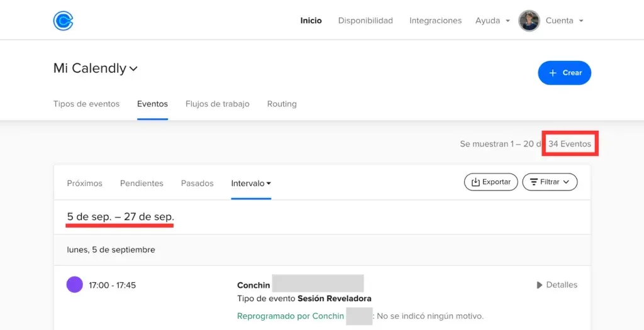This screenshot has width=644, height=330.
Task: Click Sesión Reveladora event type text
Action: [335, 299]
